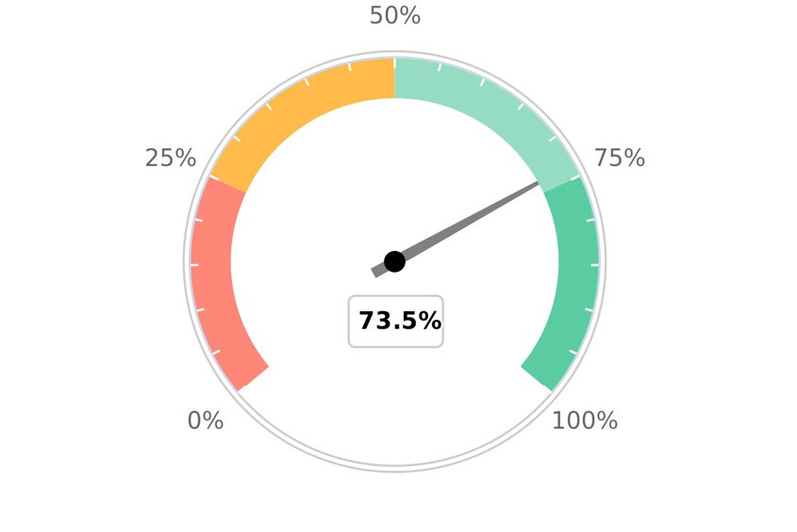Click the boundary between light and dark green segments
This screenshot has height=532, width=797.
(562, 183)
